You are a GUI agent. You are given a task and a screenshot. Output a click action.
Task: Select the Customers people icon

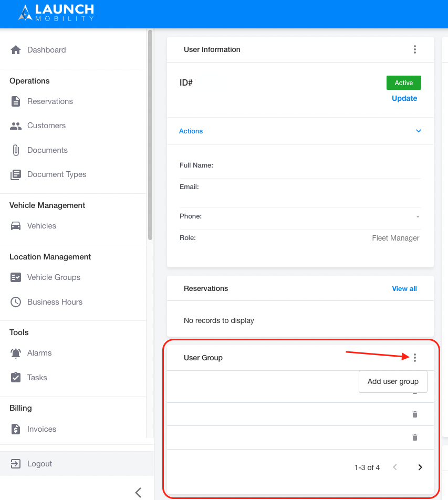point(16,126)
